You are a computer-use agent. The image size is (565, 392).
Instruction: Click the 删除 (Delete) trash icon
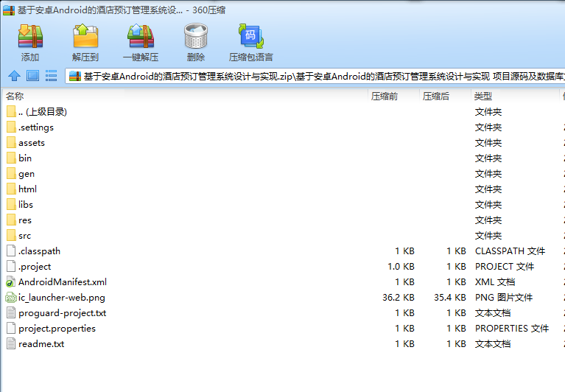(x=196, y=36)
